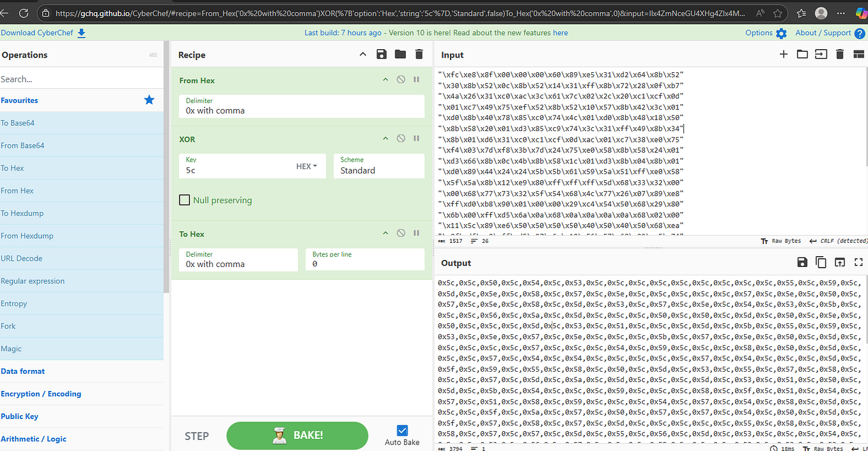The image size is (868, 451).
Task: Switch to the Encryption / Encoding category
Action: pos(41,394)
